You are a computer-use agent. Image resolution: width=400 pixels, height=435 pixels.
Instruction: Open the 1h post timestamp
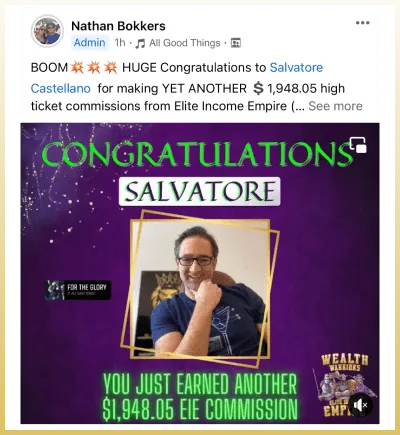tap(120, 43)
